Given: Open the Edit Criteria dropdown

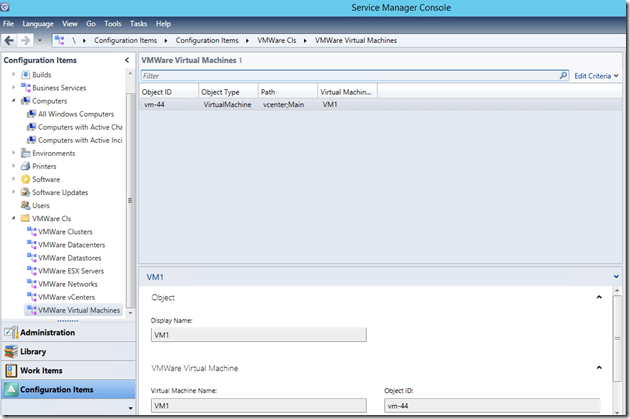Looking at the screenshot, I should pos(598,76).
